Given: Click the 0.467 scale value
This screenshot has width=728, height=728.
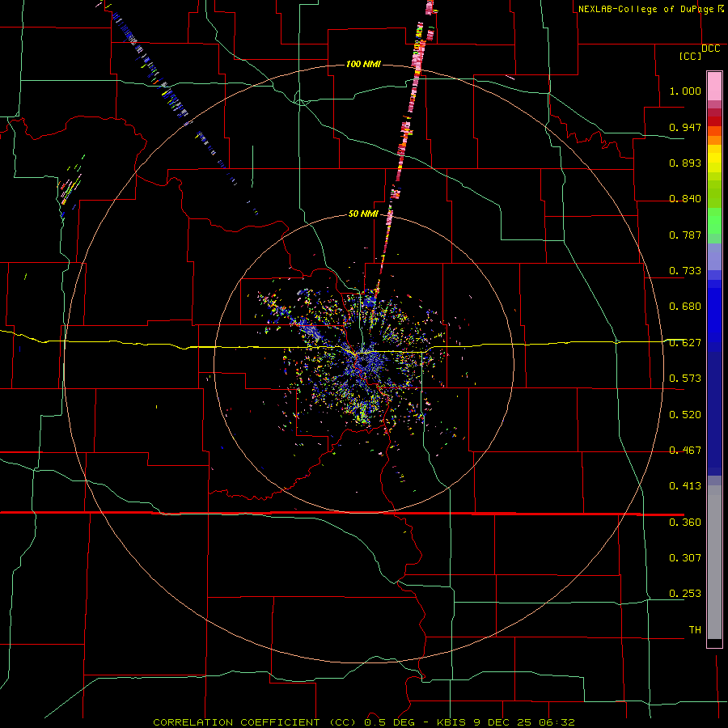Looking at the screenshot, I should (685, 451).
